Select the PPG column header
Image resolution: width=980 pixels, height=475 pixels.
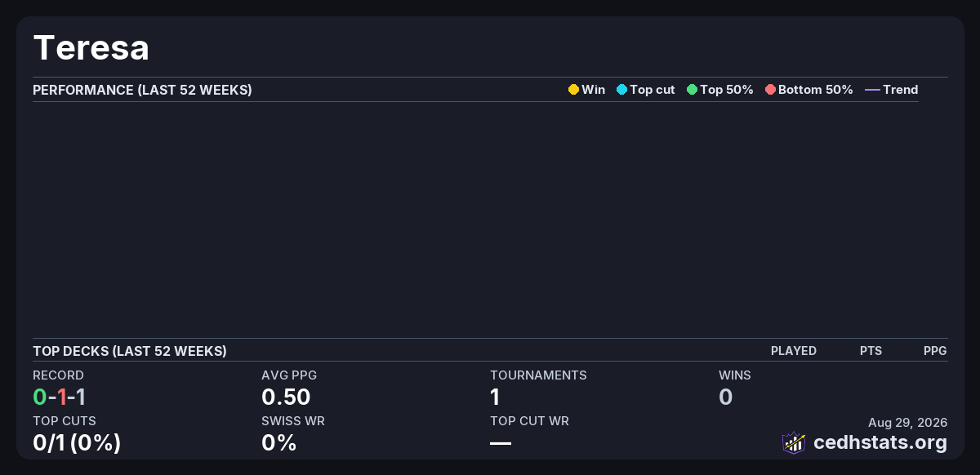click(935, 351)
